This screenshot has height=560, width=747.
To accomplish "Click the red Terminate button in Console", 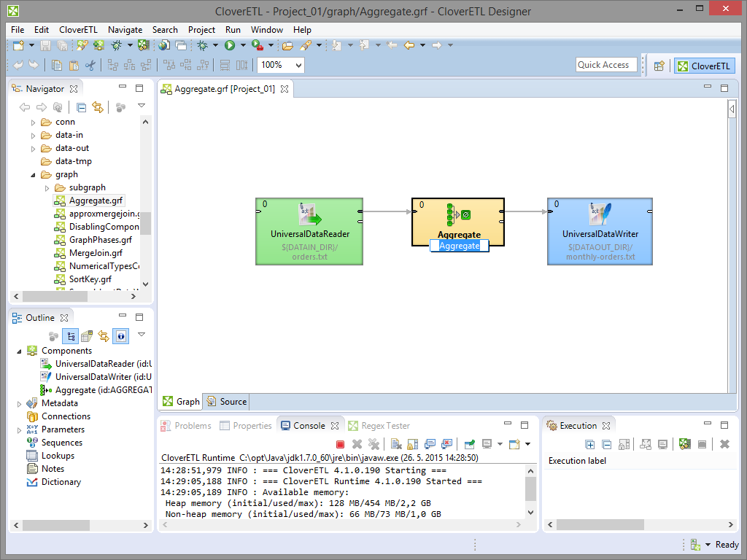I will click(340, 444).
